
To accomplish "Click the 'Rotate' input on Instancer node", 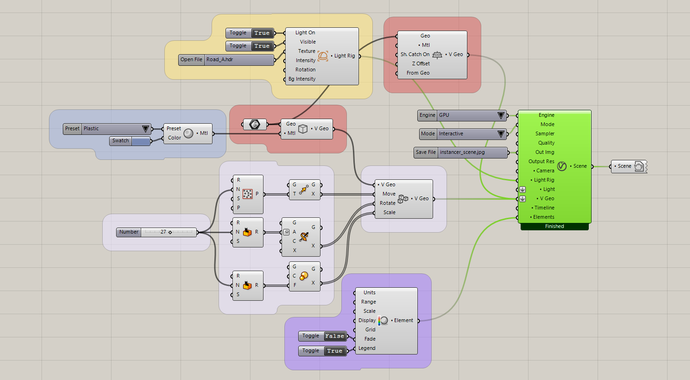I will coord(387,203).
